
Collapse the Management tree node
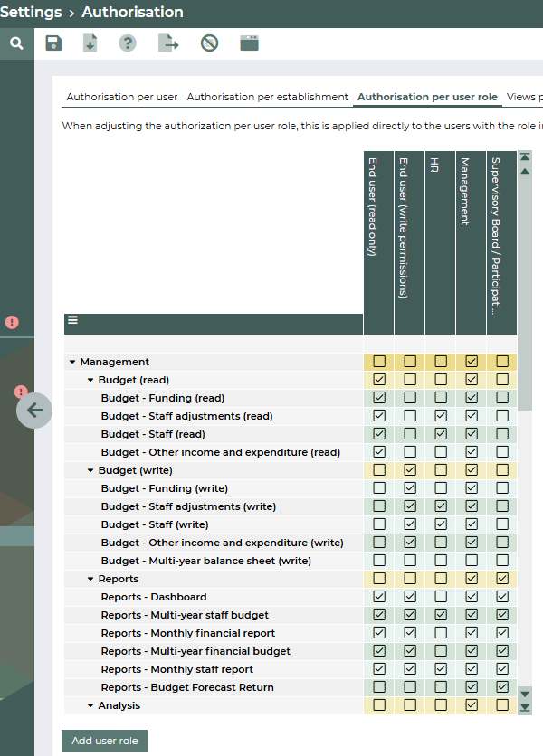pos(72,362)
